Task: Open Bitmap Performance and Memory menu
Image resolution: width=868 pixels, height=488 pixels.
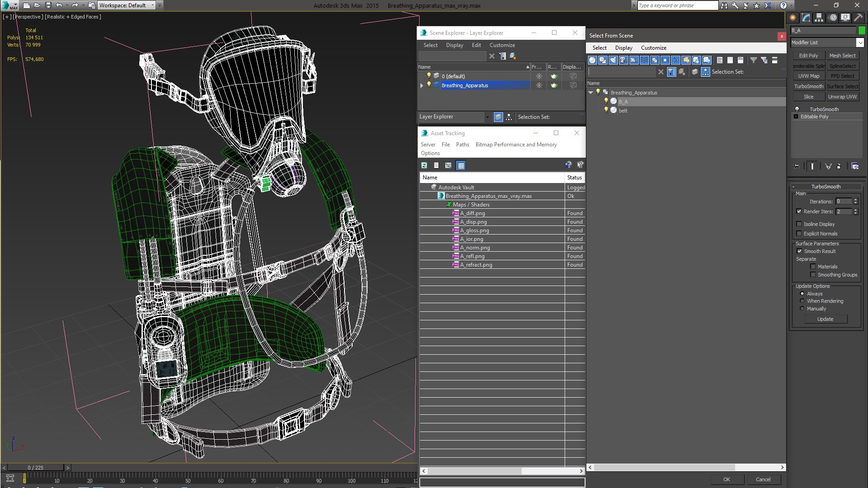Action: point(516,145)
